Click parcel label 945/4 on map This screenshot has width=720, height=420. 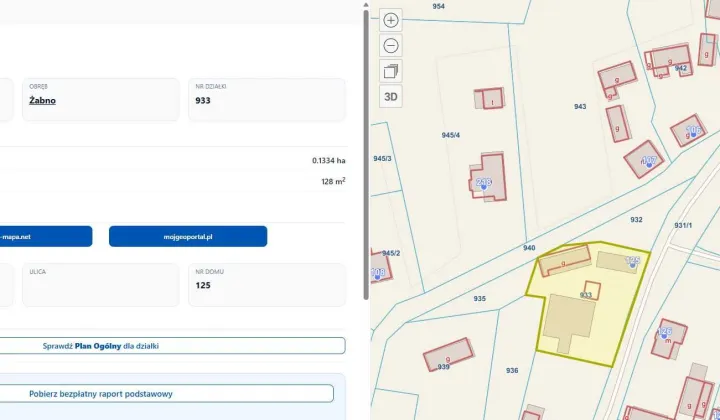tap(450, 135)
